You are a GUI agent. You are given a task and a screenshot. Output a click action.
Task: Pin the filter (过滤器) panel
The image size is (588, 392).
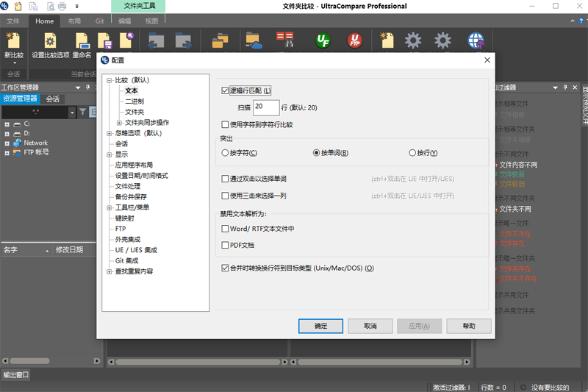coord(565,87)
